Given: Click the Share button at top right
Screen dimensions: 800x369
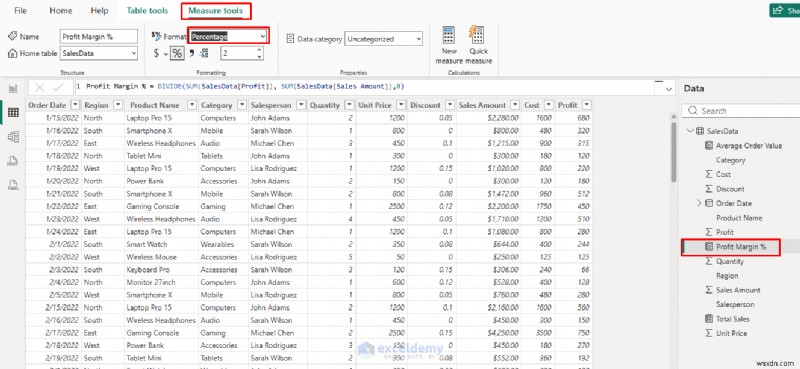Looking at the screenshot, I should click(x=785, y=10).
